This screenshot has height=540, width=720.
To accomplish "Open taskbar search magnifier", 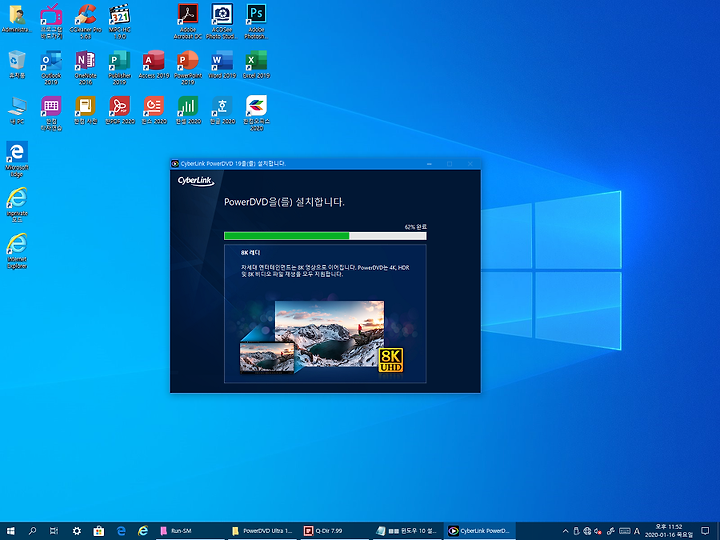I will (32, 531).
